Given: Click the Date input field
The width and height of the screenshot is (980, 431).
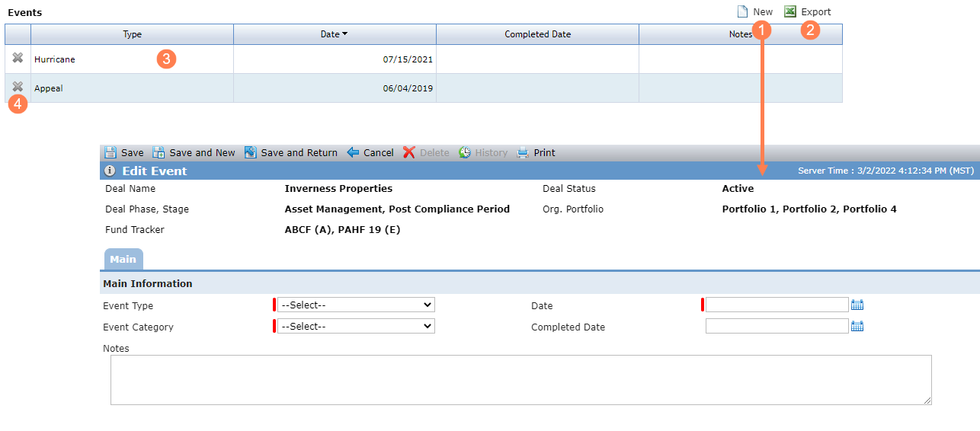Looking at the screenshot, I should click(777, 305).
